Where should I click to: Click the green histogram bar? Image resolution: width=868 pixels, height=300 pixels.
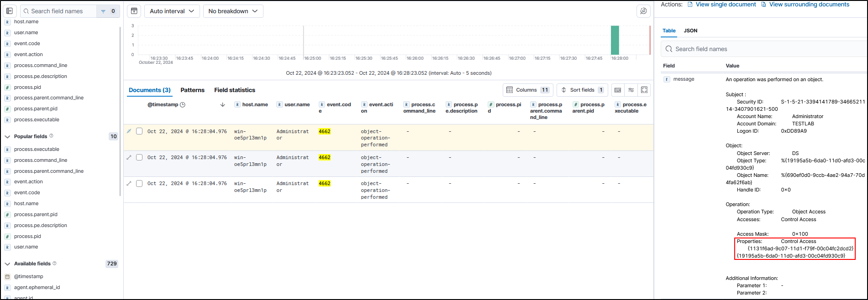point(615,40)
